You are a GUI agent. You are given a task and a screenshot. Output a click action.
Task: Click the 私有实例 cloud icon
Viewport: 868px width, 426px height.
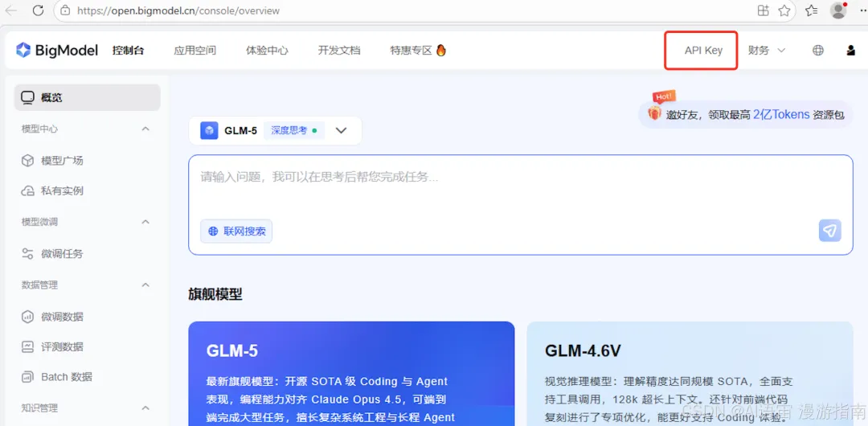point(27,191)
